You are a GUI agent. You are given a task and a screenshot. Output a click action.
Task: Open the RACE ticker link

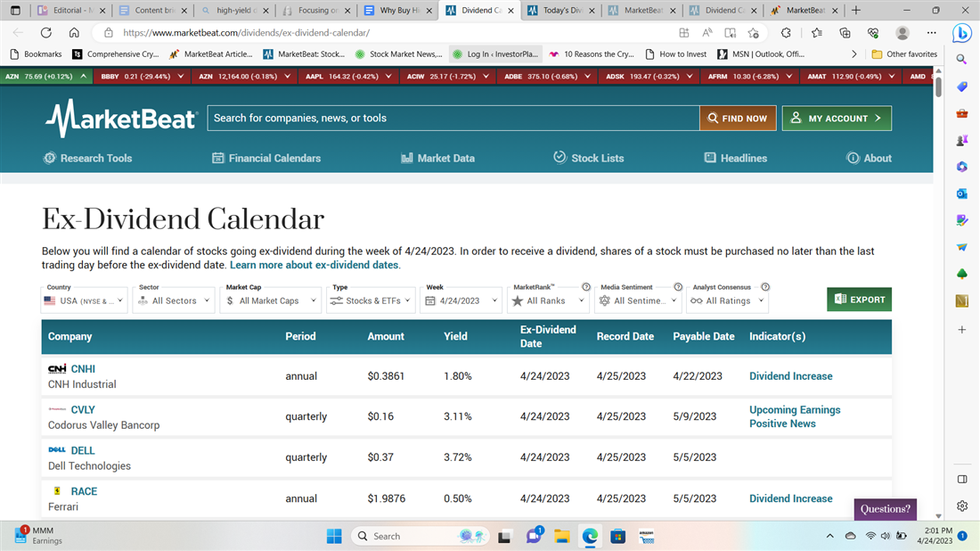click(x=84, y=491)
